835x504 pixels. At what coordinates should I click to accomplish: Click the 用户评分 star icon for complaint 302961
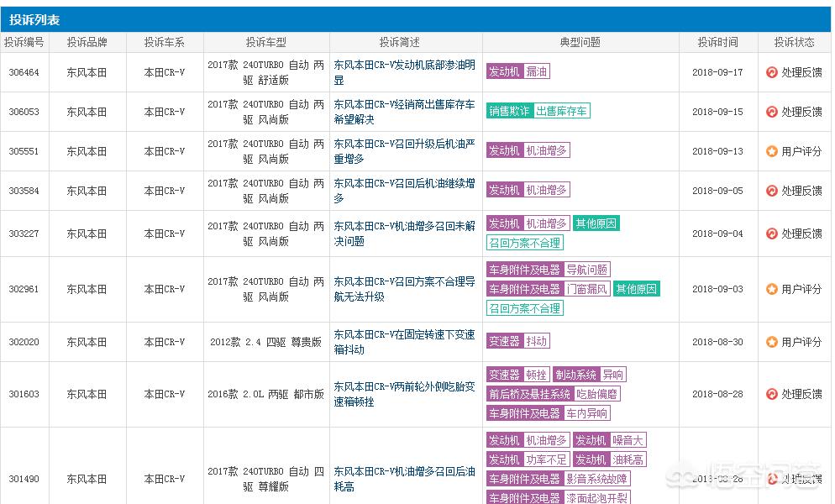coord(772,289)
